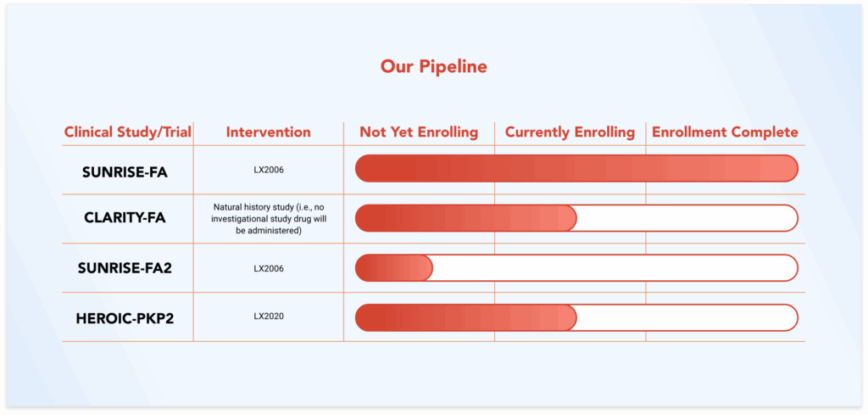Viewport: 868px width, 415px height.
Task: Select the Not Yet Enrolling header
Action: [x=419, y=132]
